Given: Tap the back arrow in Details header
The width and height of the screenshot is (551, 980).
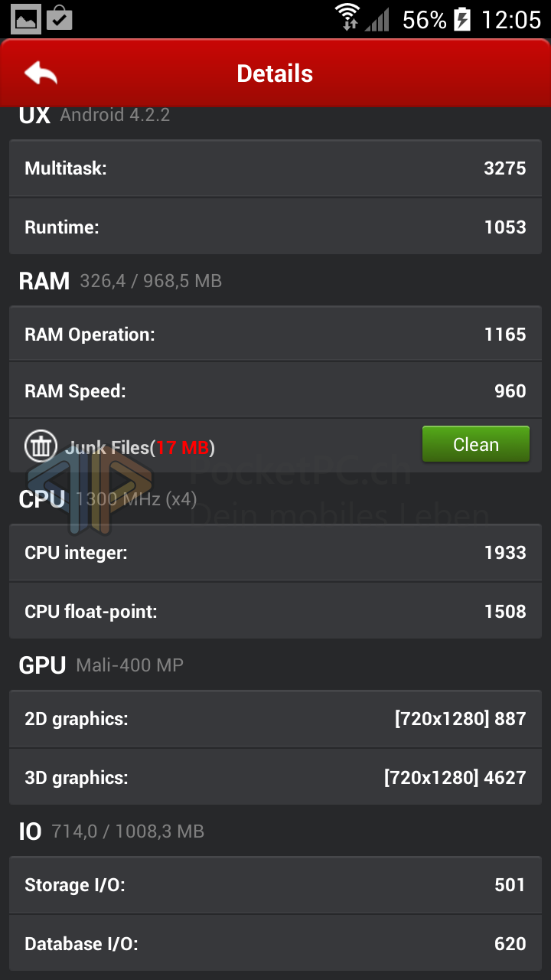Looking at the screenshot, I should click(41, 73).
